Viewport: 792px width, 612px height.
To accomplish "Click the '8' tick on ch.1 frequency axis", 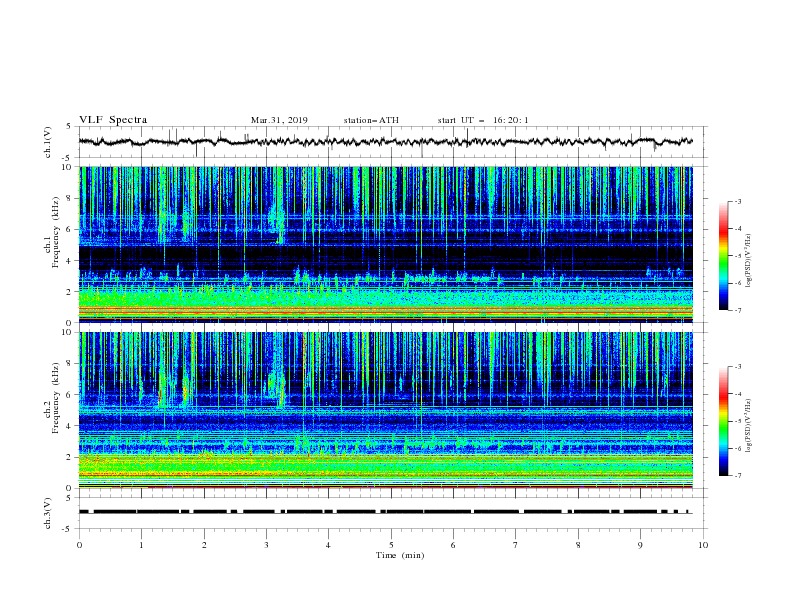I will (x=69, y=198).
